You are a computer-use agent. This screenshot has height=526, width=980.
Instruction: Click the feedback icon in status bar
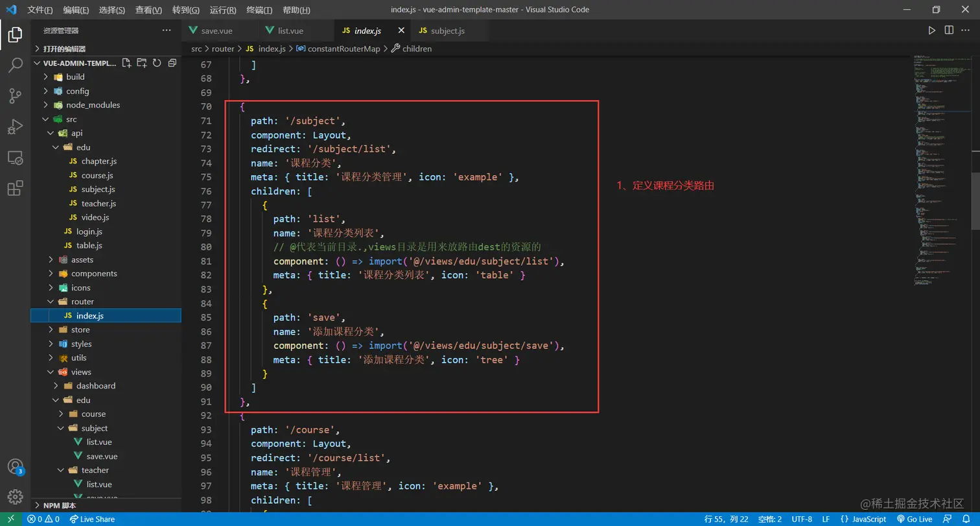948,519
